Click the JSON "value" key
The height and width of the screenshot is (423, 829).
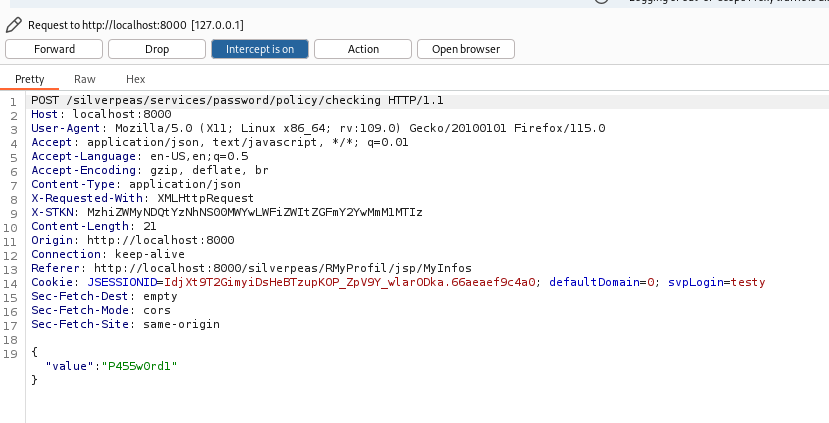pyautogui.click(x=69, y=366)
